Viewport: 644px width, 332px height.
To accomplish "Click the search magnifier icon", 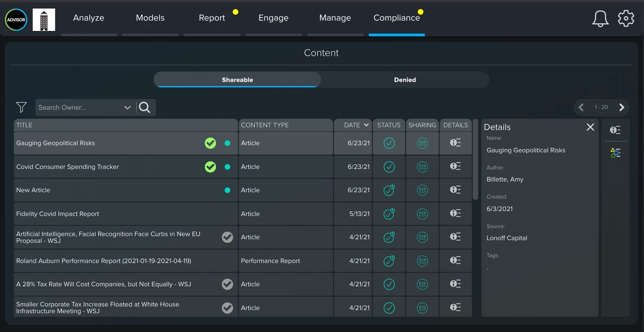I will [145, 108].
